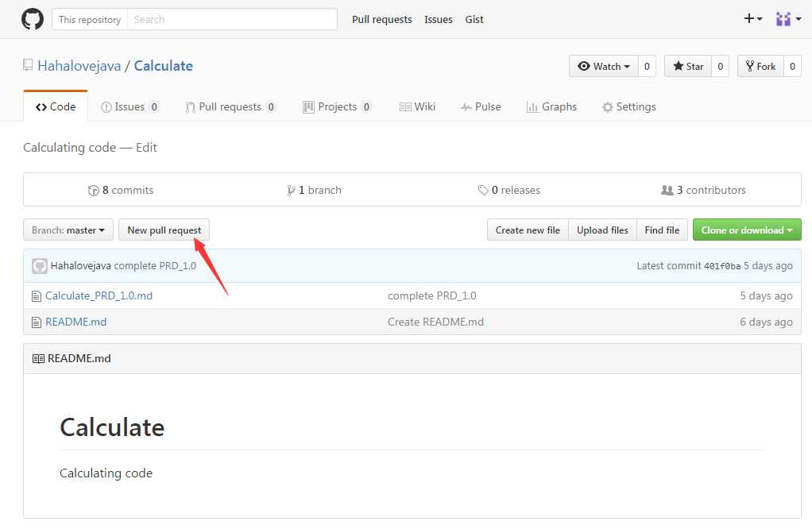Screen dimensions: 812x529
Task: Click Create new file
Action: click(x=528, y=230)
